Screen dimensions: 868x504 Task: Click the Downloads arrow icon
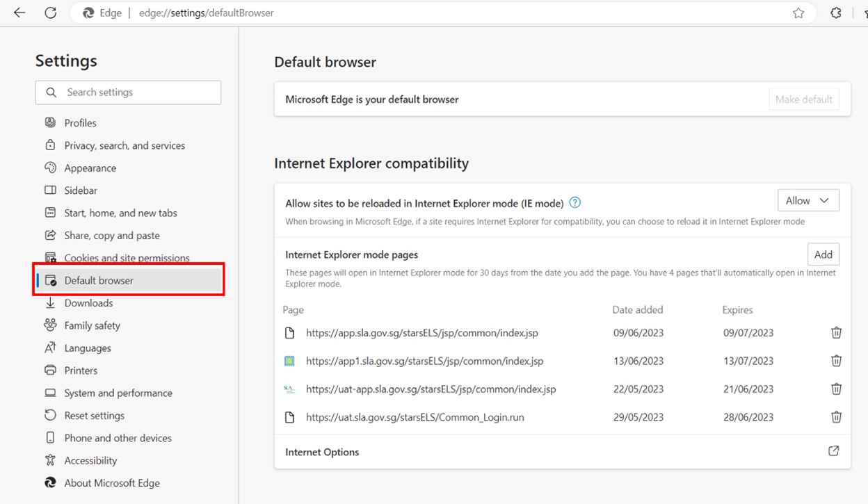50,303
